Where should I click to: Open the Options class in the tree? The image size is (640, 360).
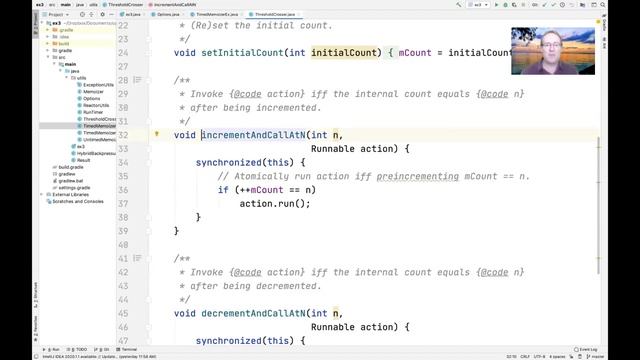89,98
